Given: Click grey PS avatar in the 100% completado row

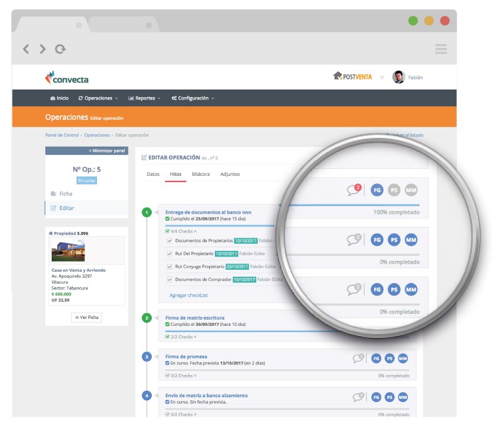Looking at the screenshot, I should tap(394, 190).
